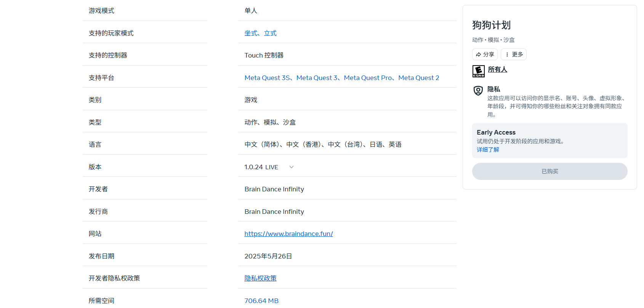Click the 支持的控制器 row label
This screenshot has height=308, width=644.
pos(108,55)
